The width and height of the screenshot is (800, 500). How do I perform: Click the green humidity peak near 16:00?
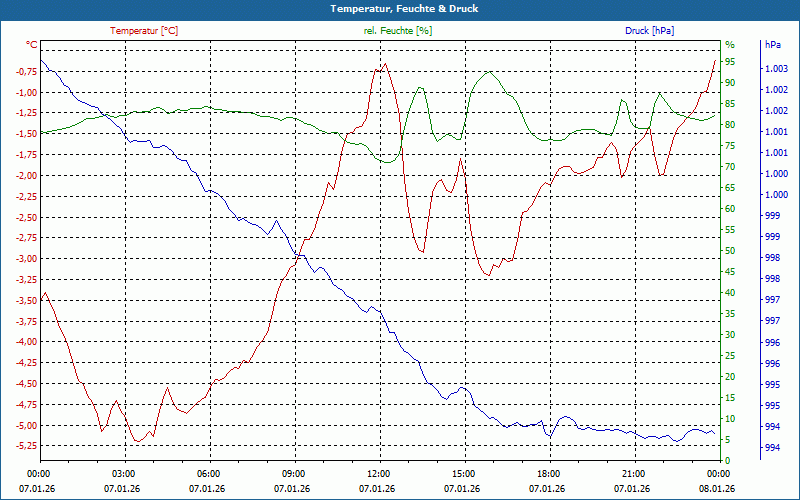489,72
